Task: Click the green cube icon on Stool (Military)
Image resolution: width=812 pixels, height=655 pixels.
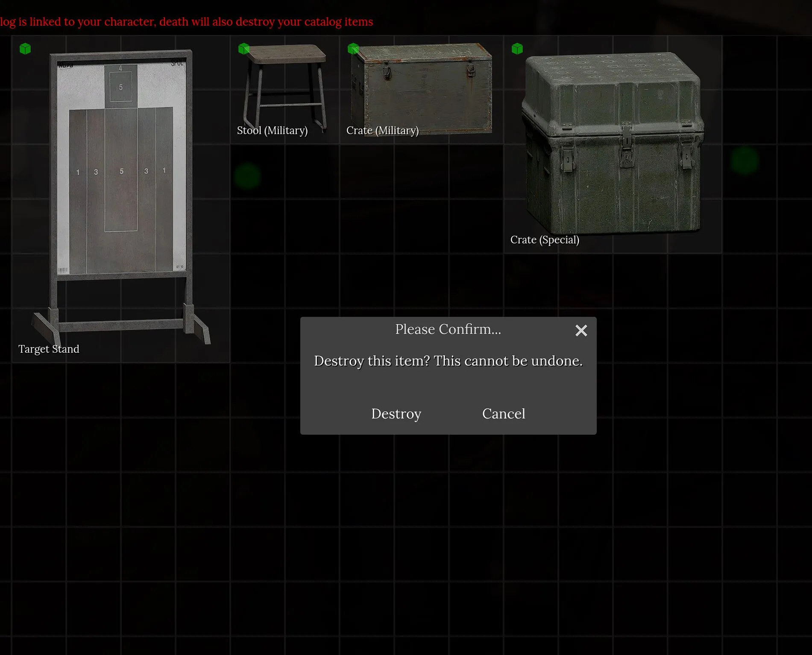Action: coord(243,49)
